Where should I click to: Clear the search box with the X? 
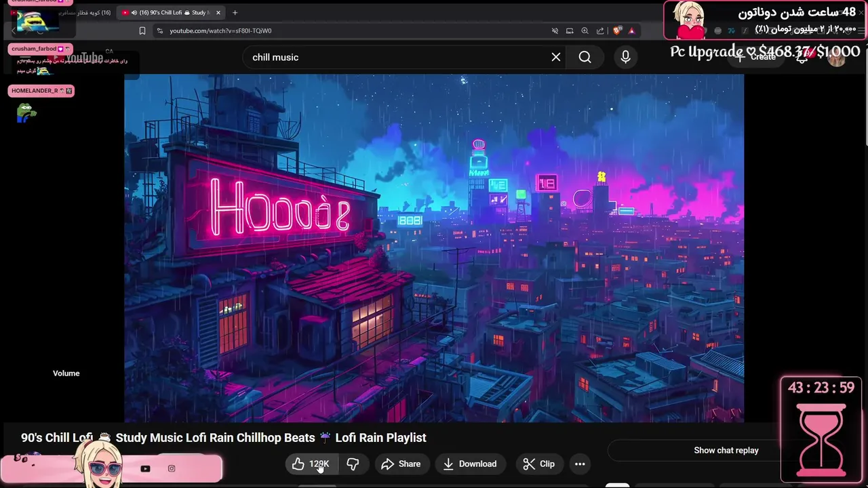tap(556, 57)
